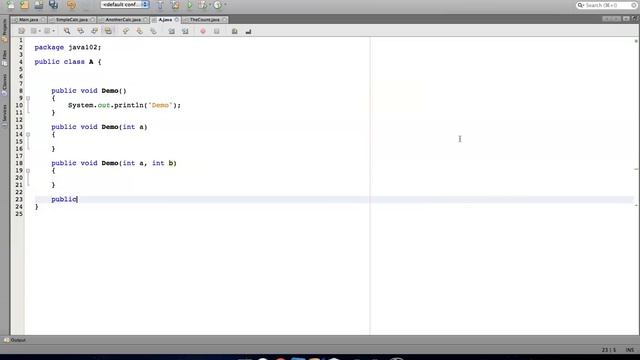Click the public keyword on line 23
The image size is (640, 360).
point(64,199)
